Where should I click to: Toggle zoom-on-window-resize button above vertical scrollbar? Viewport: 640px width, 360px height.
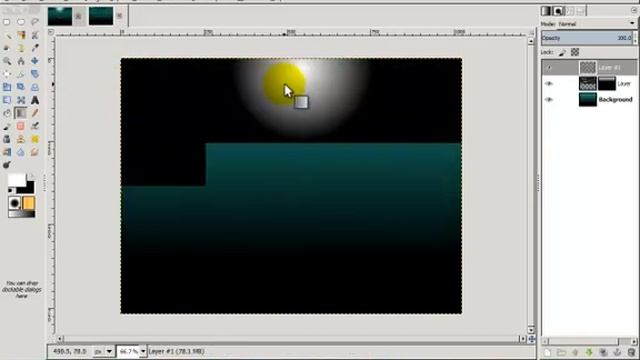click(x=531, y=32)
